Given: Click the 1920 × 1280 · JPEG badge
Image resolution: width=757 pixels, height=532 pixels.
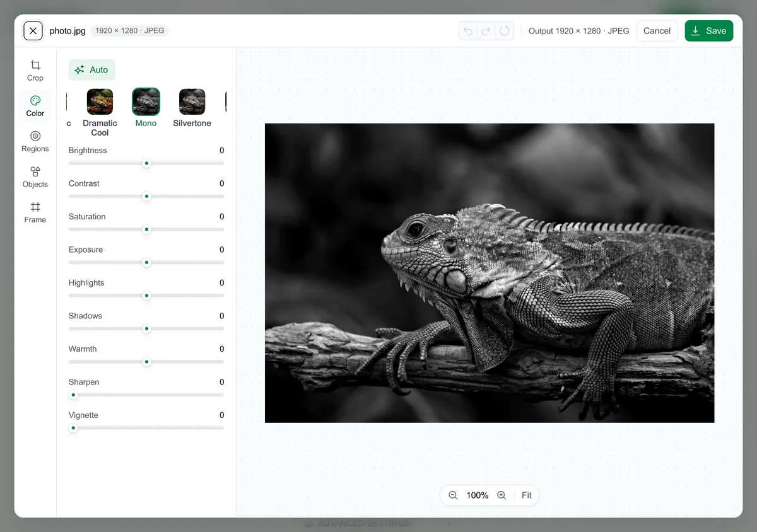Looking at the screenshot, I should 130,30.
